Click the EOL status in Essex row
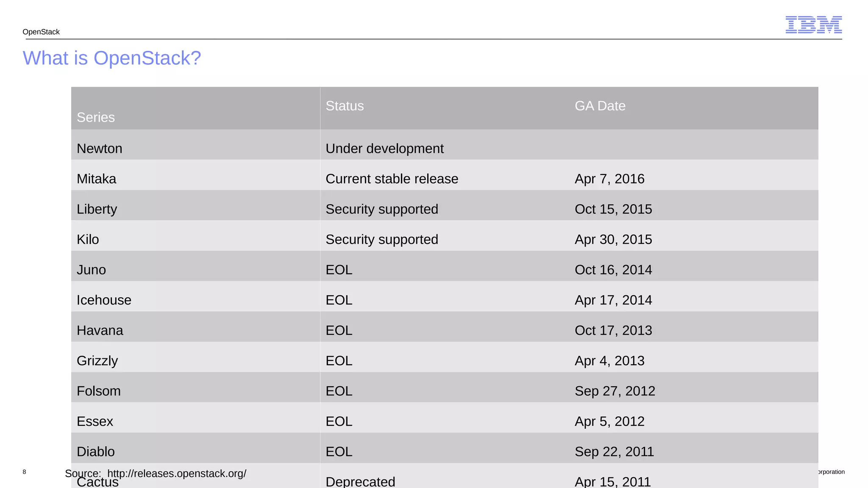Screen dimensions: 868x488 [x=339, y=421]
